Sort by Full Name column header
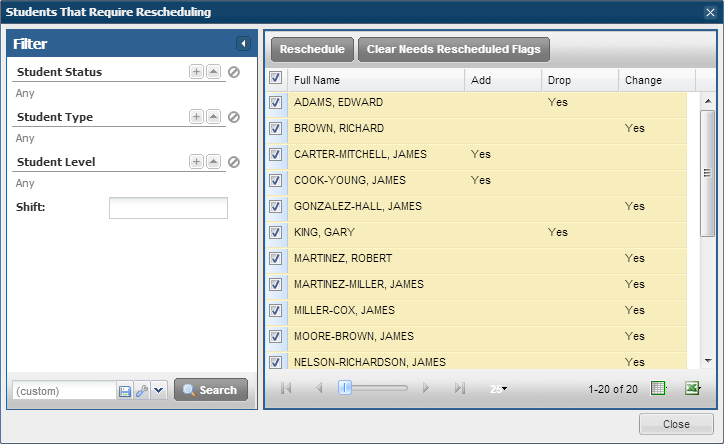This screenshot has height=444, width=724. point(376,80)
